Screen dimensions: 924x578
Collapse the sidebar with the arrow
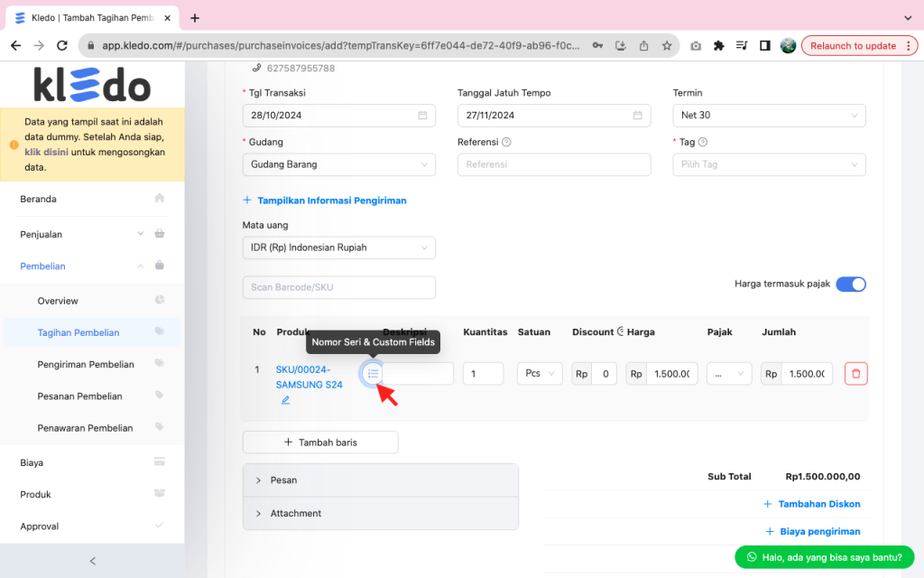point(93,561)
